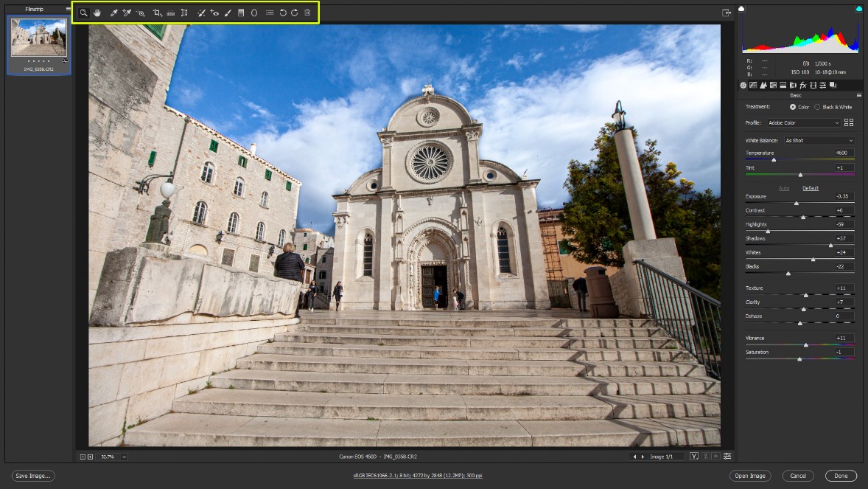The image size is (868, 489).
Task: Open workflow options sRGB link
Action: click(417, 476)
